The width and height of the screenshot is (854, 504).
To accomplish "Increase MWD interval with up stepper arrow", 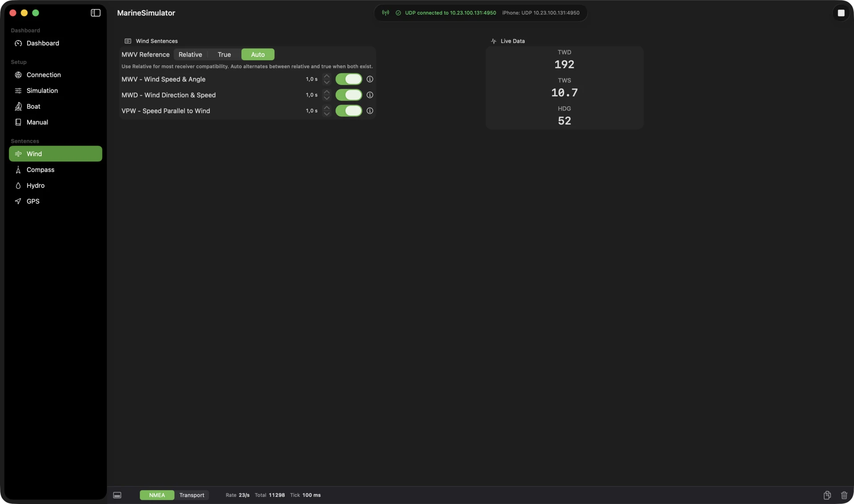I will tap(327, 92).
